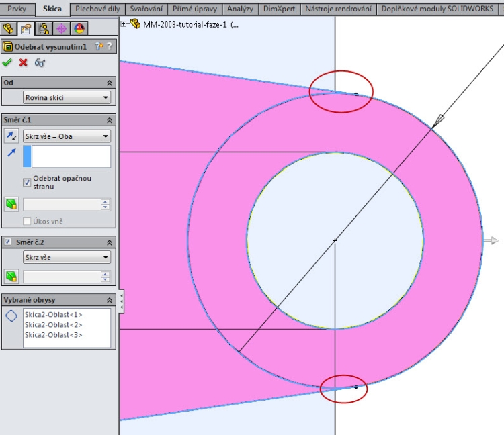The image size is (504, 435).
Task: Open the Skrz vše dropdown in Směr č.2
Action: click(67, 257)
